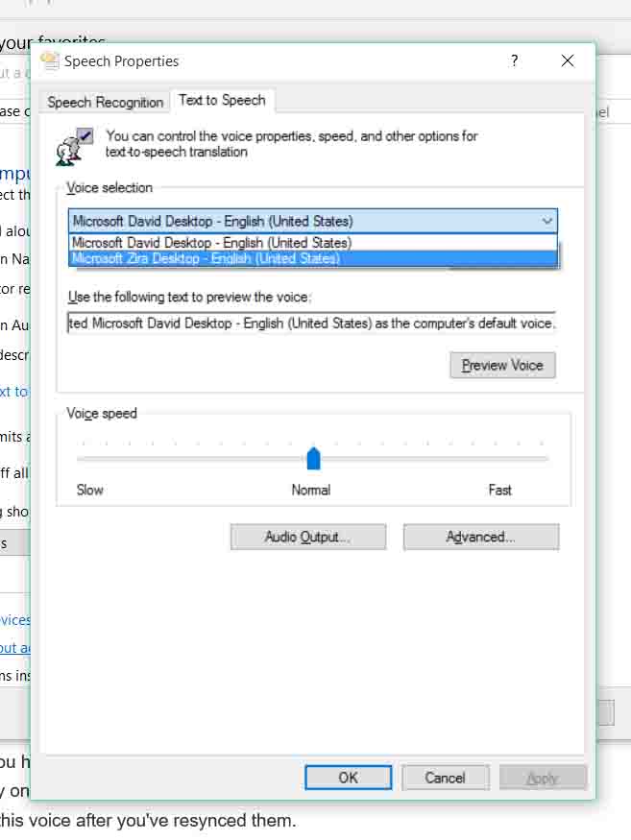Image resolution: width=631 pixels, height=840 pixels.
Task: Confirm the dialog with OK
Action: pos(348,778)
